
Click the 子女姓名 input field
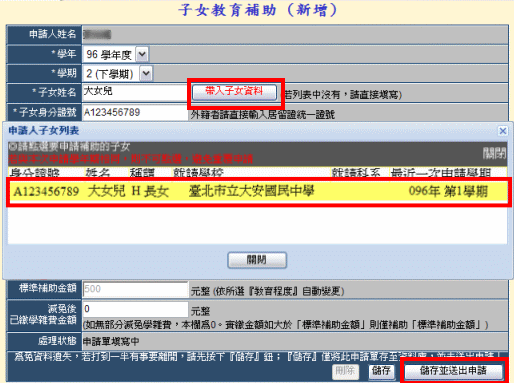pos(135,92)
